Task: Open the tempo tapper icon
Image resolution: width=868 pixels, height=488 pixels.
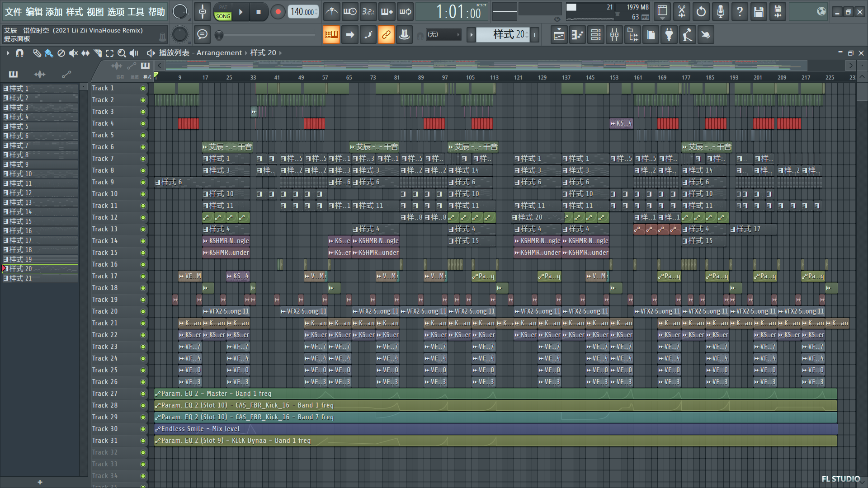Action: point(688,35)
